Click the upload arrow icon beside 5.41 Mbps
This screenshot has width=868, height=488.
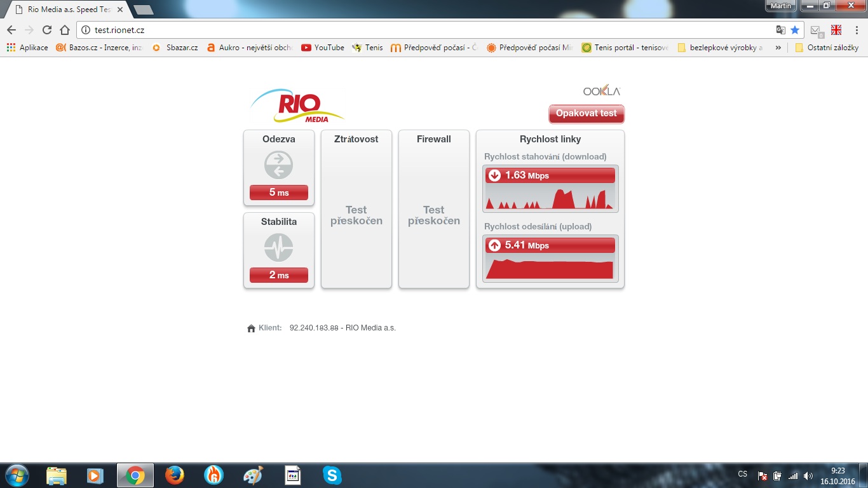495,245
